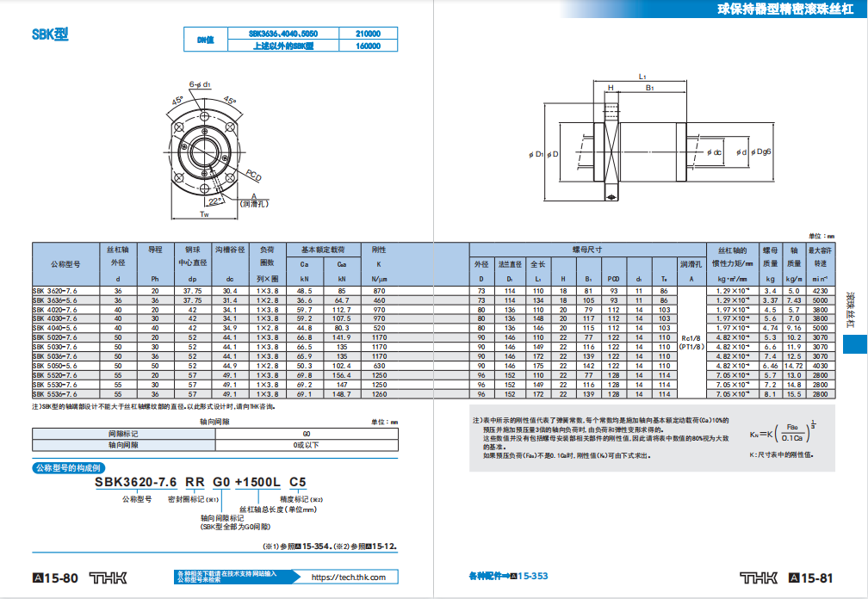Select G0 in the model code example

221,482
